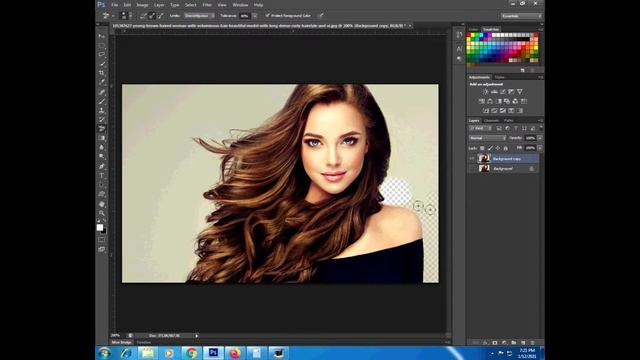Image resolution: width=640 pixels, height=360 pixels.
Task: Switch to the Channels tab
Action: coord(491,120)
